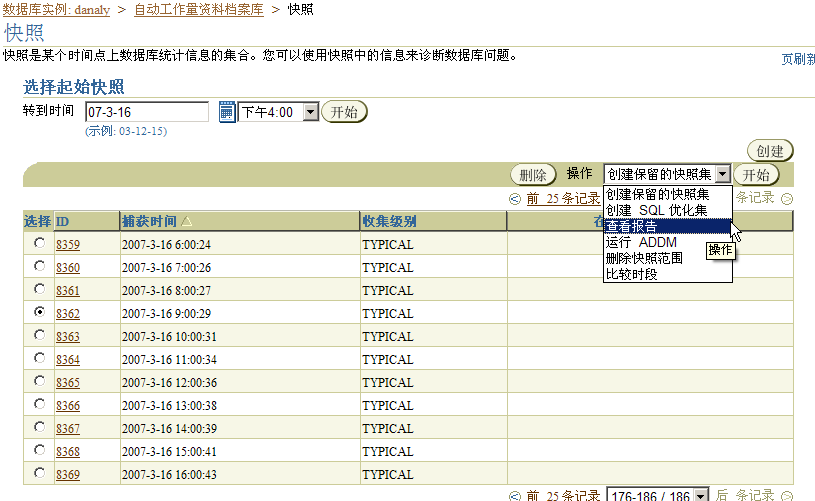Click the 开始 button next to 操作
This screenshot has height=501, width=815.
(x=756, y=175)
